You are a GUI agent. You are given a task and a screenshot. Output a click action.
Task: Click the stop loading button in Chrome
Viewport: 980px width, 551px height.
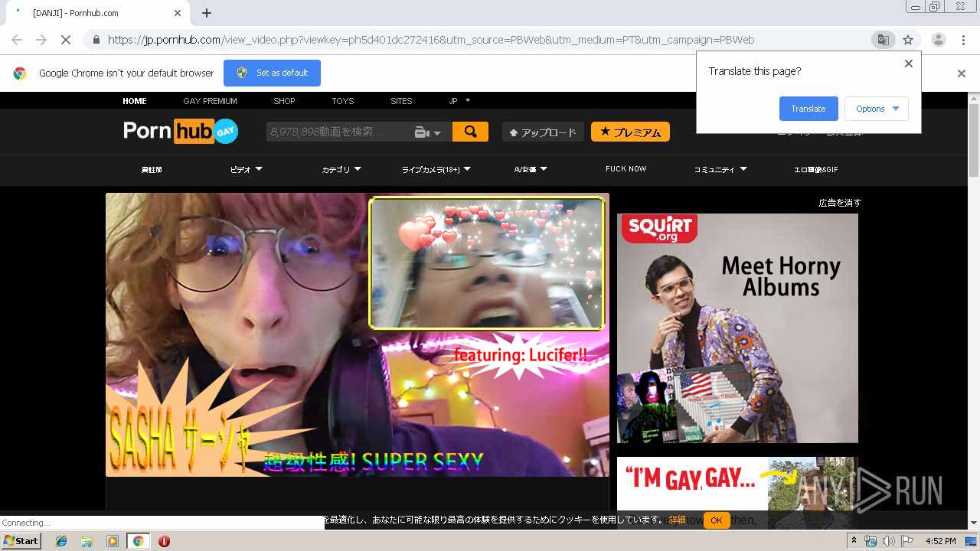click(x=66, y=40)
